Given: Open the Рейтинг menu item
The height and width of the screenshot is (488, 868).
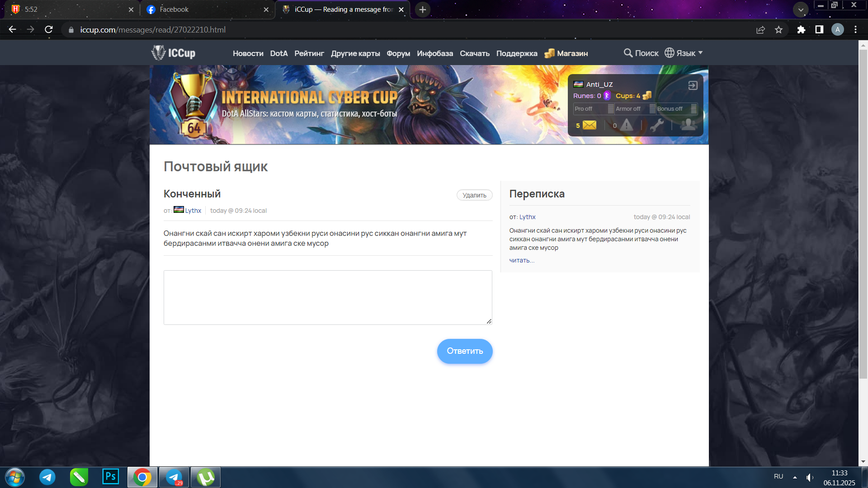Looking at the screenshot, I should point(309,53).
